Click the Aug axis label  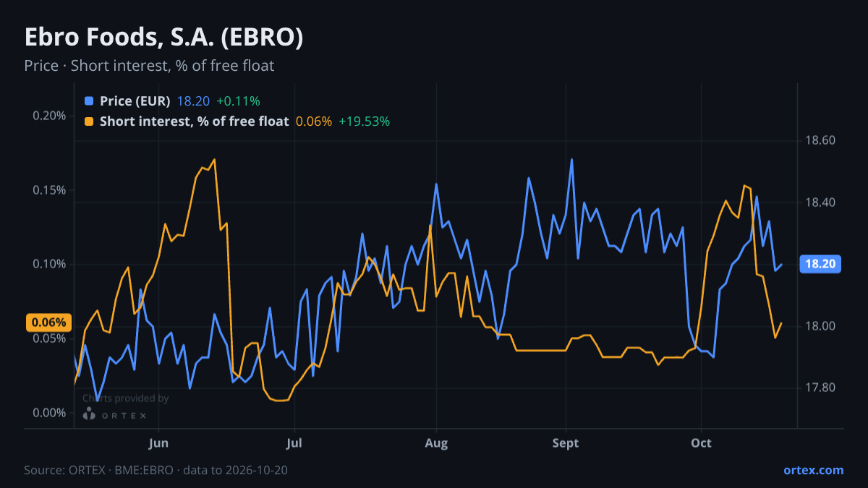click(x=435, y=443)
